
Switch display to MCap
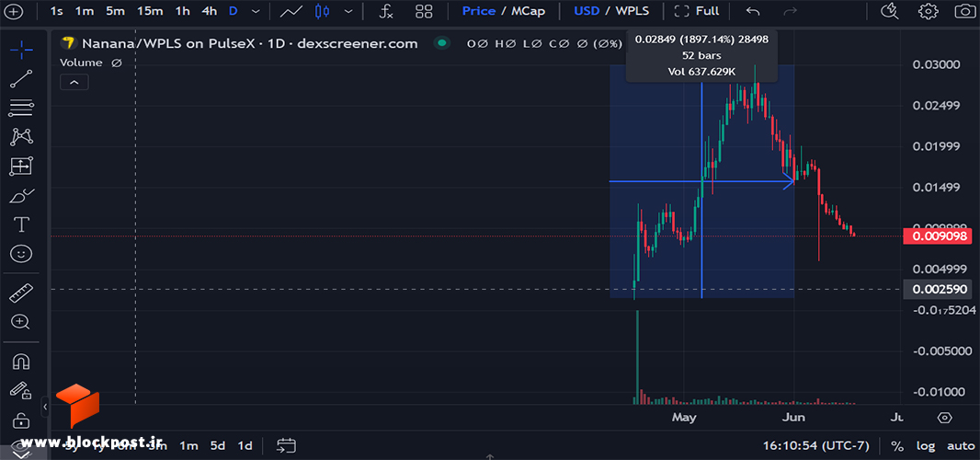point(528,11)
